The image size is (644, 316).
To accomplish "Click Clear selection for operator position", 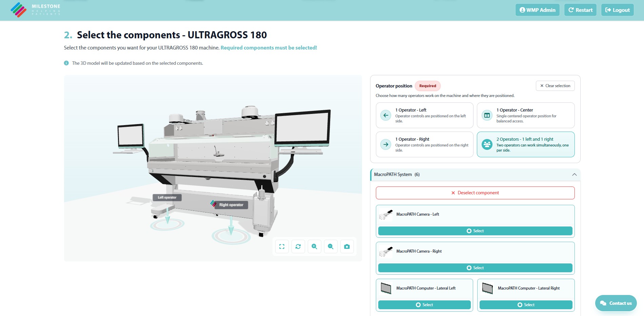I will [x=555, y=86].
